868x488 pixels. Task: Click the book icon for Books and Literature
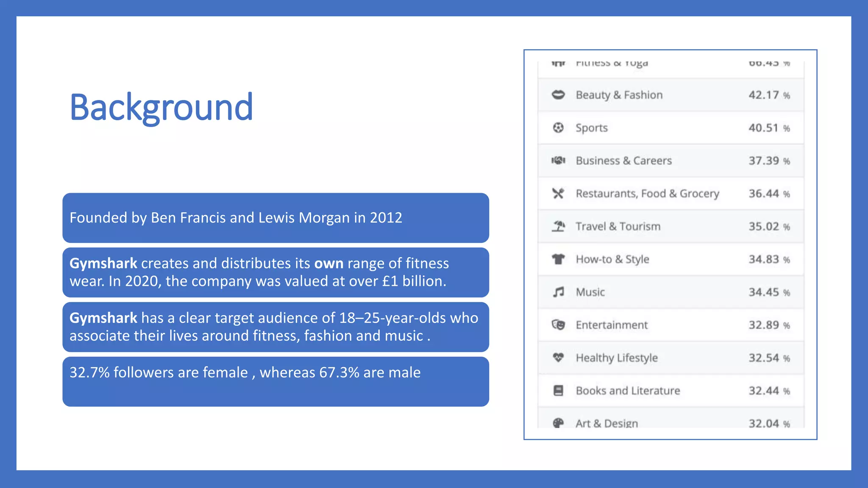(558, 391)
